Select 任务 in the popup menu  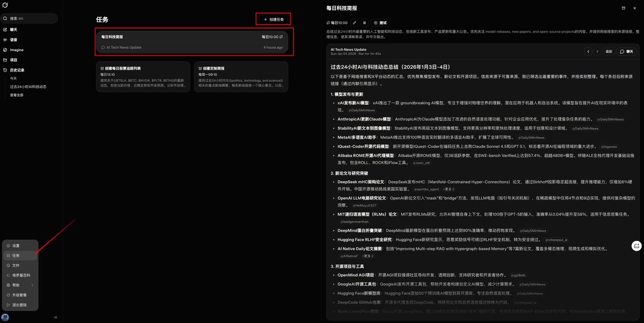[19, 256]
